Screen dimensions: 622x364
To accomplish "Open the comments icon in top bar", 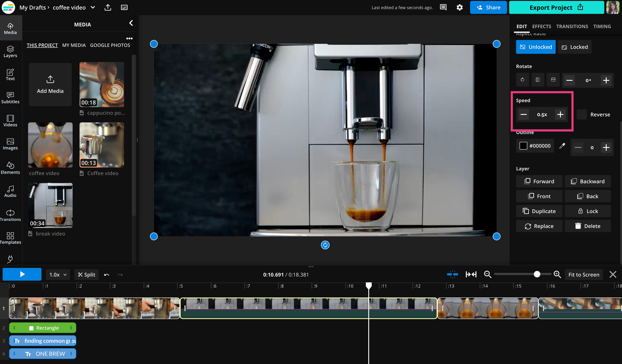I will coord(443,7).
